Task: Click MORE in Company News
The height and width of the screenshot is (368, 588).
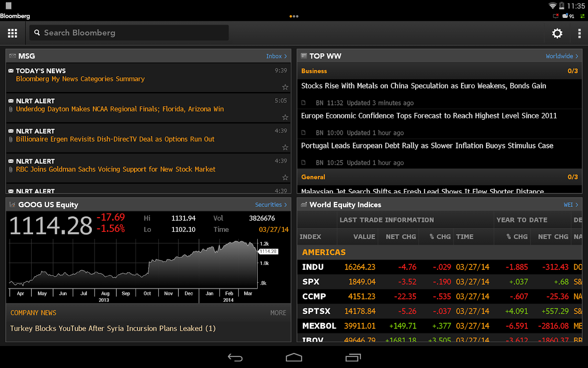Action: click(x=278, y=313)
